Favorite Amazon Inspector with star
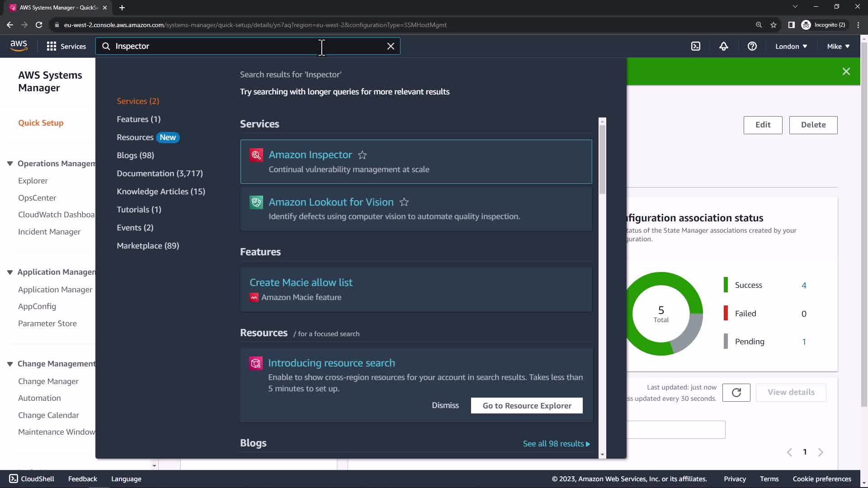This screenshot has height=488, width=868. pos(362,155)
